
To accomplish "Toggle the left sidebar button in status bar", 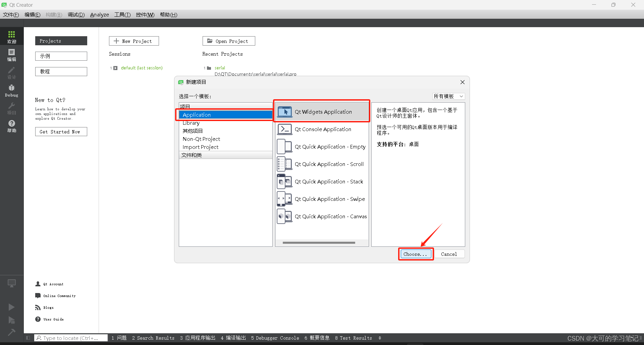I will [x=28, y=338].
